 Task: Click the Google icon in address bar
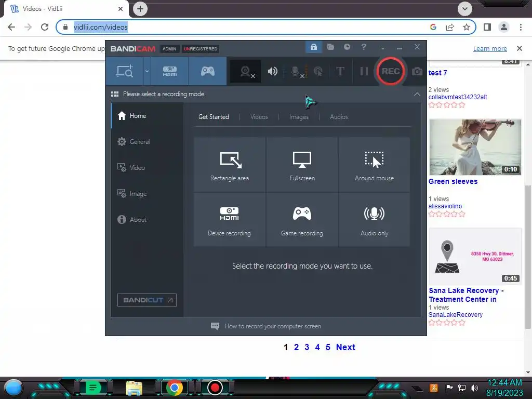tap(433, 27)
